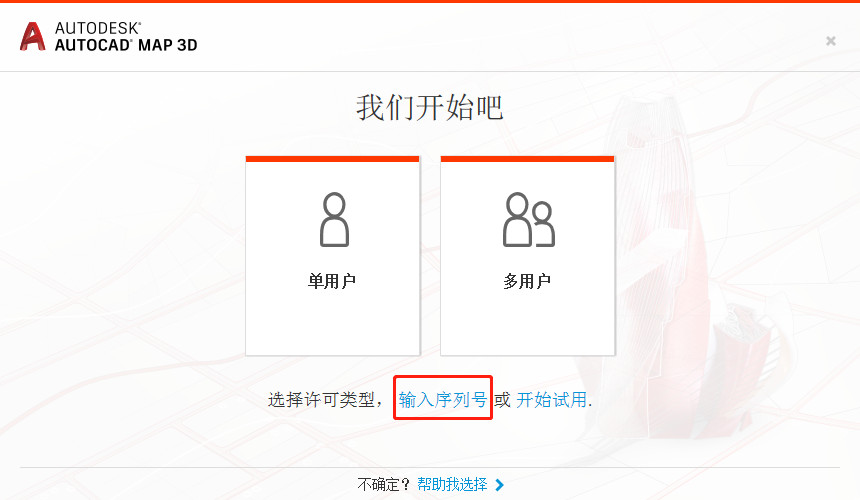
Task: Select the two-person multi-user icon
Action: tap(529, 219)
